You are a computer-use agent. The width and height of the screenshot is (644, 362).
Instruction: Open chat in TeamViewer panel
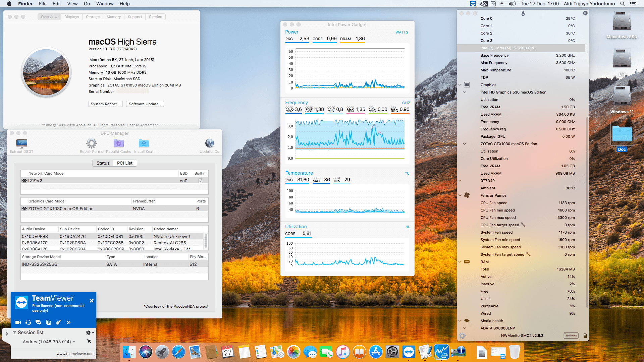click(x=38, y=322)
